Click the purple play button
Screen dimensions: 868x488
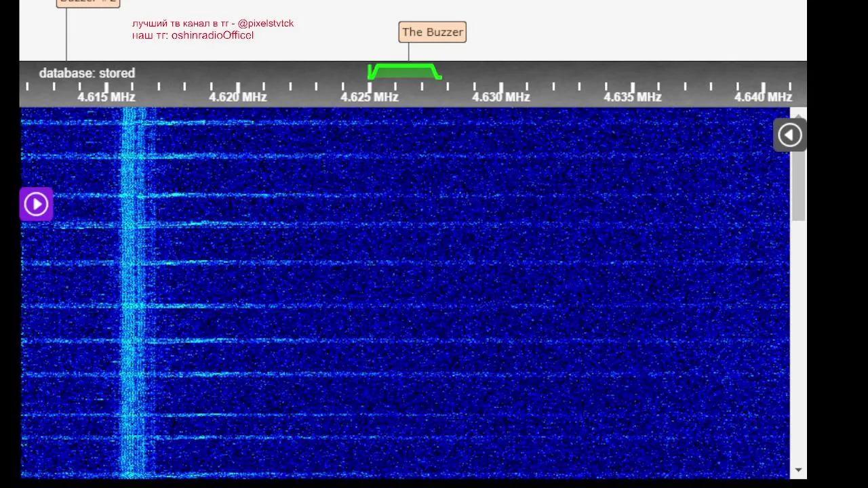36,204
